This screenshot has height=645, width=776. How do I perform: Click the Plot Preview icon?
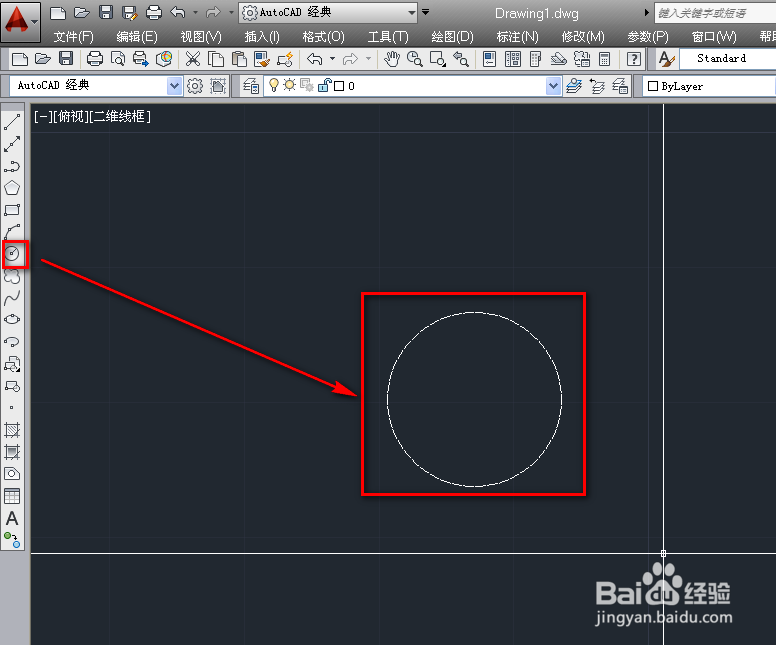118,59
